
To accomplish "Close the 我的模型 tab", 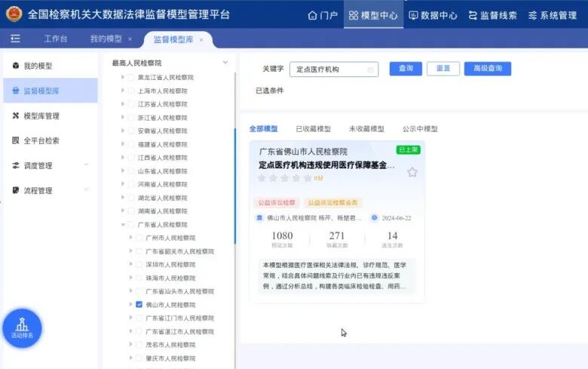I will click(130, 39).
